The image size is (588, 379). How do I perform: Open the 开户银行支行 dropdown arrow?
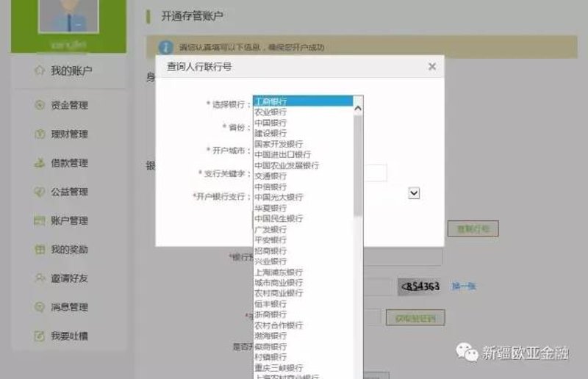coord(414,193)
